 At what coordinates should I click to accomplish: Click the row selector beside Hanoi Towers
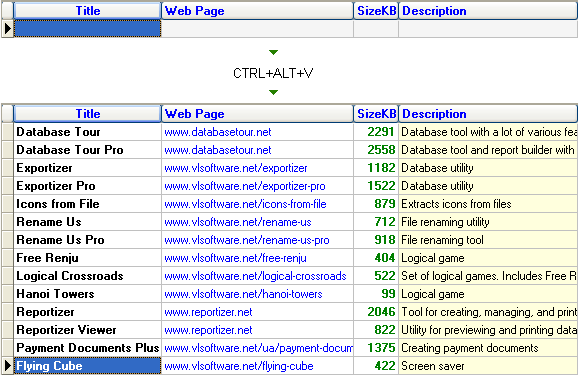(x=7, y=294)
